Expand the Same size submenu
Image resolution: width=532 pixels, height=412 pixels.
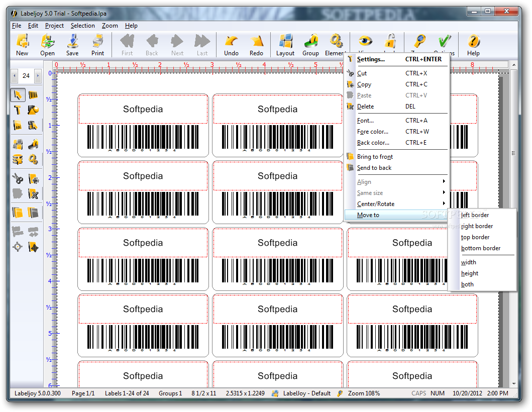(x=396, y=193)
